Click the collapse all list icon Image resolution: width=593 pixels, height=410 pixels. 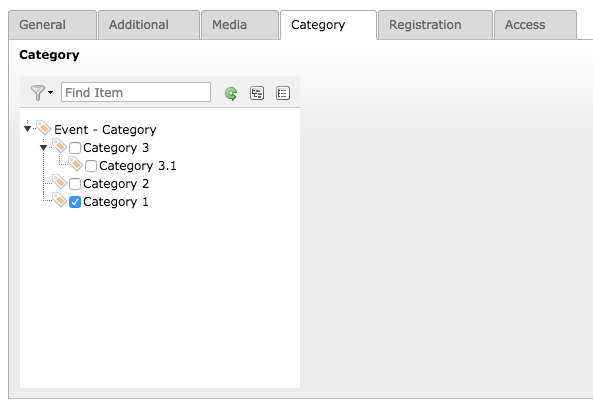coord(283,93)
